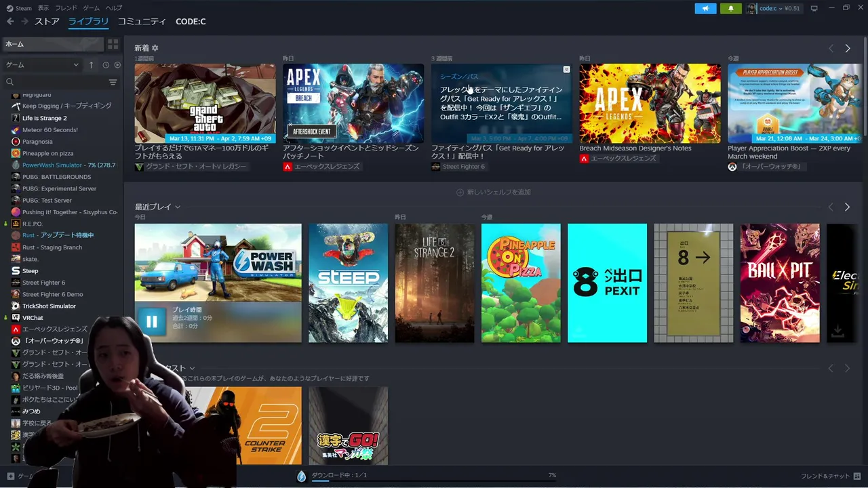The height and width of the screenshot is (488, 868).
Task: Open the green notifications bell
Action: [730, 8]
